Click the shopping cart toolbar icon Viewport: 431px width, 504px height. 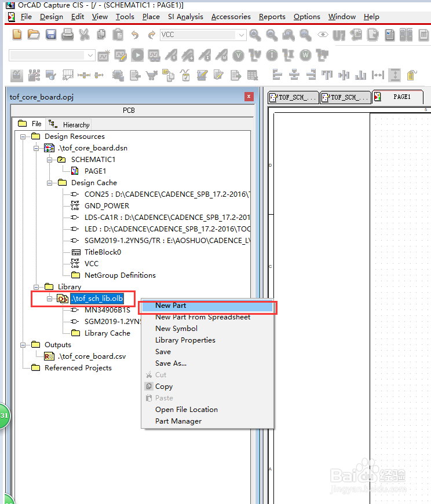pos(152,76)
